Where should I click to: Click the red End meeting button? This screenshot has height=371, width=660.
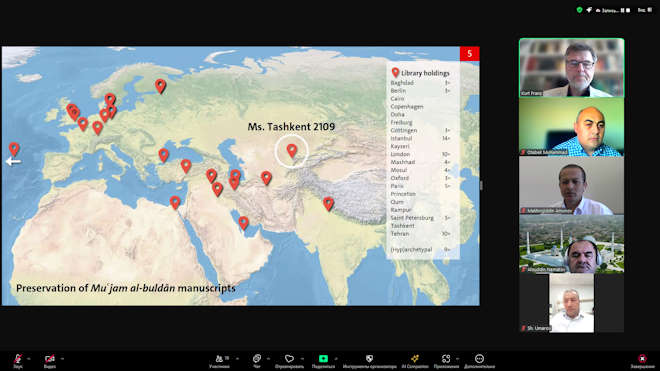pyautogui.click(x=642, y=358)
